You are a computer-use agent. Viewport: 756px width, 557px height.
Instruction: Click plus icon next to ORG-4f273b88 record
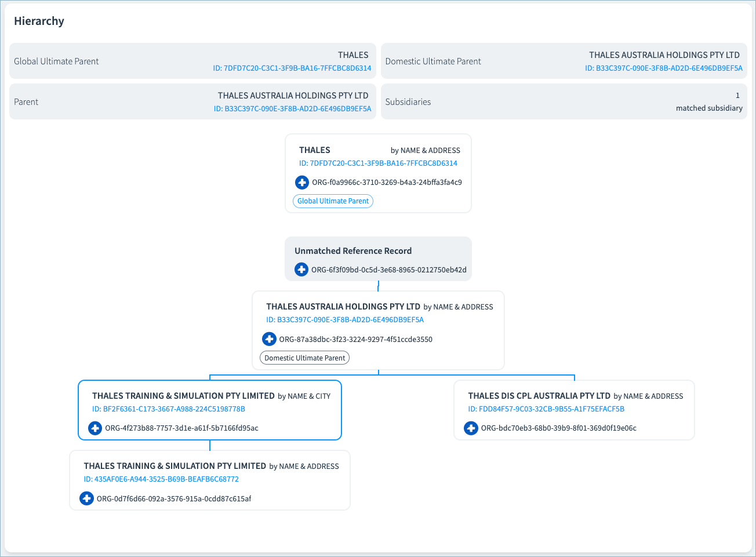[x=95, y=428]
